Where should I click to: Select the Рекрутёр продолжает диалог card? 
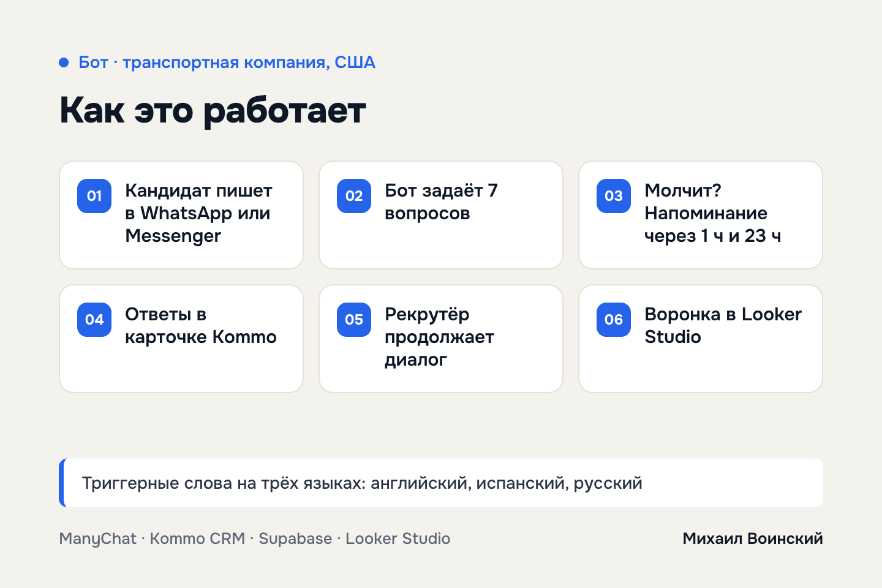pyautogui.click(x=441, y=339)
